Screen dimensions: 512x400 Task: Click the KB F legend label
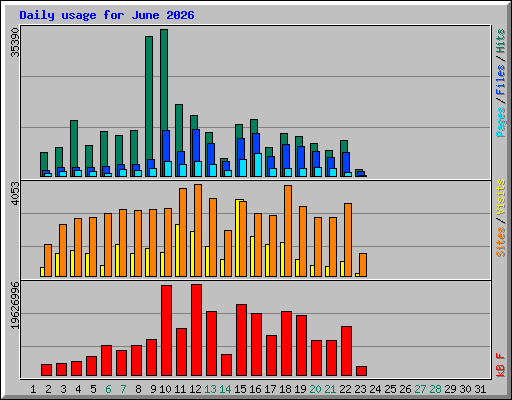501,365
